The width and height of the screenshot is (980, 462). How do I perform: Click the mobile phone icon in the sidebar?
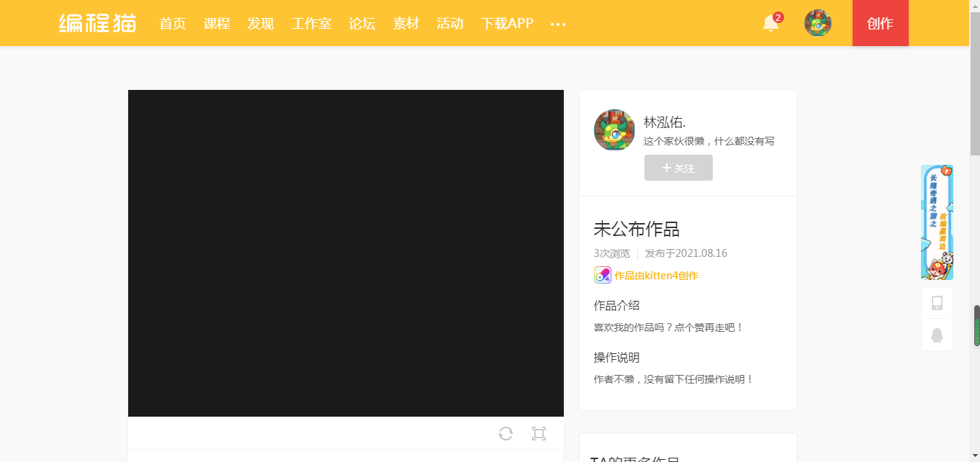click(937, 303)
